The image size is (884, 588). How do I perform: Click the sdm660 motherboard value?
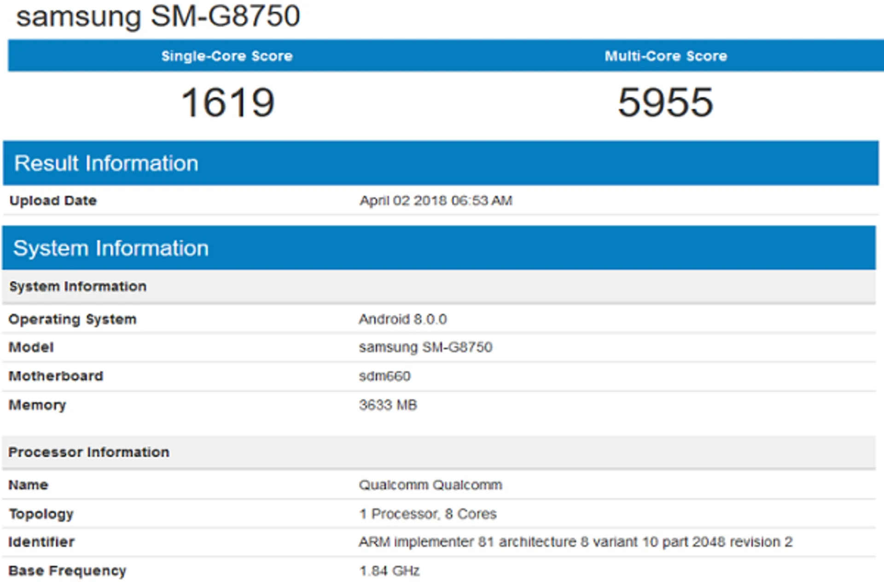[384, 376]
